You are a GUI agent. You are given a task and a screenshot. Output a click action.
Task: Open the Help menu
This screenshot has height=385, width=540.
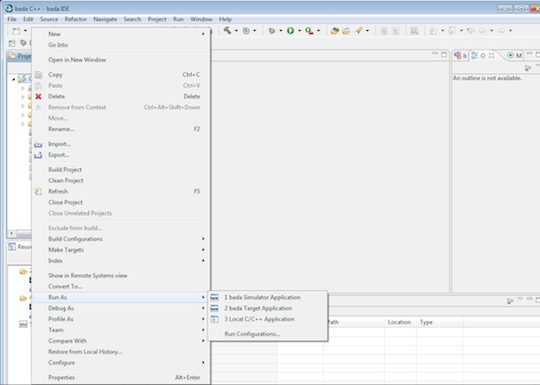point(225,19)
